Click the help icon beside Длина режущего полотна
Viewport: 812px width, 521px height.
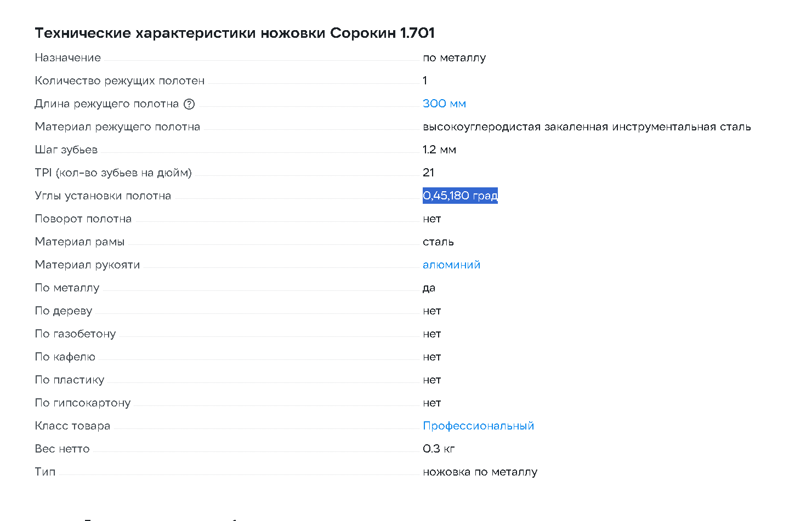(x=189, y=104)
